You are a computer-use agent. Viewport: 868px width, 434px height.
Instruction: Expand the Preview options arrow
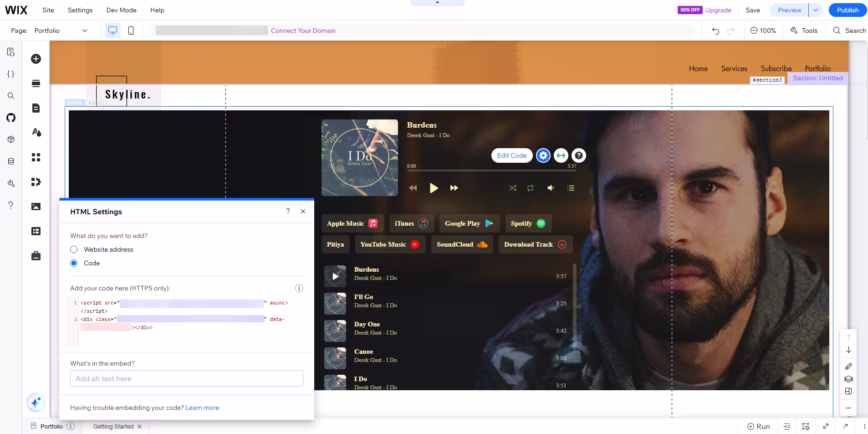816,10
